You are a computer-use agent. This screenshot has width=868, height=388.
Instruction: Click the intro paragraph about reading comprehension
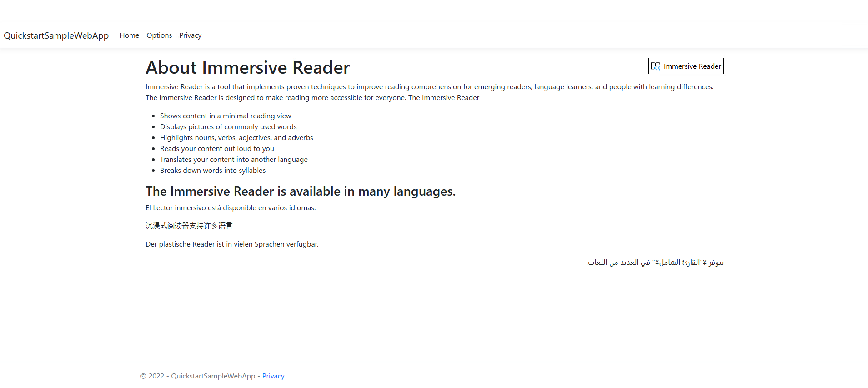(x=430, y=92)
